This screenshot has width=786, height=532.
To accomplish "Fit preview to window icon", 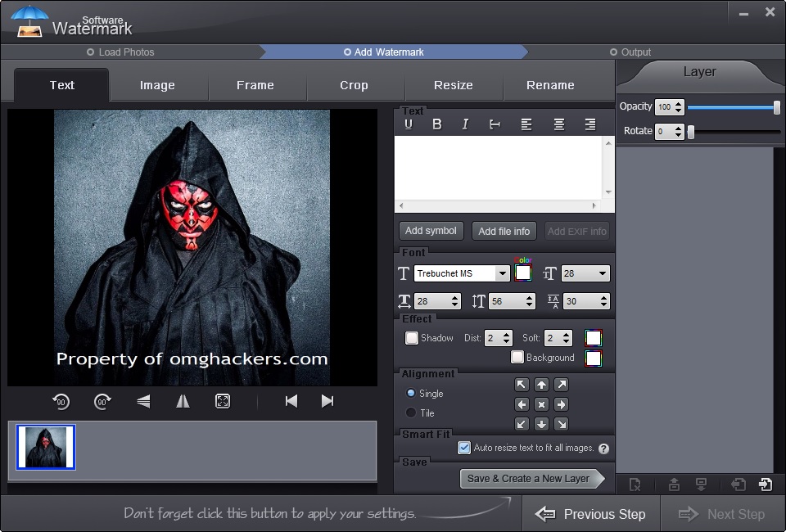I will (x=223, y=401).
